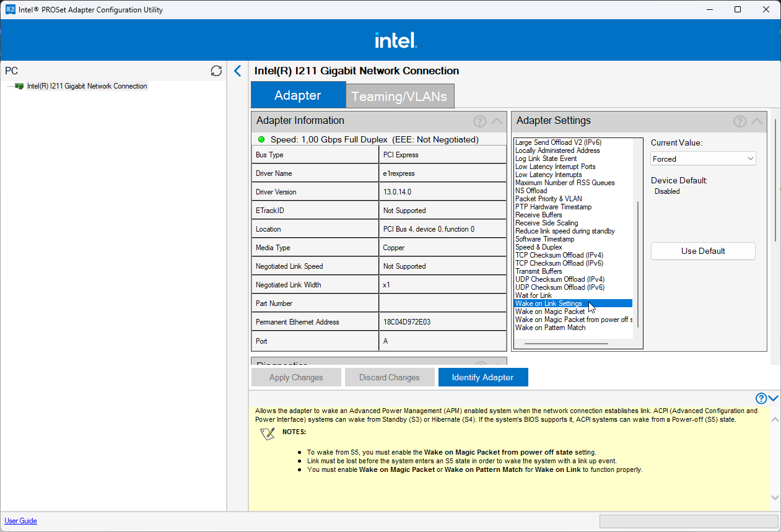Screen dimensions: 781x532
Task: Collapse the left panel with back chevron
Action: [237, 71]
